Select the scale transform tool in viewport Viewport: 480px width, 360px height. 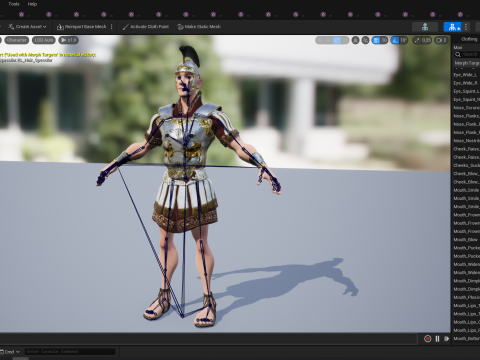[345, 40]
